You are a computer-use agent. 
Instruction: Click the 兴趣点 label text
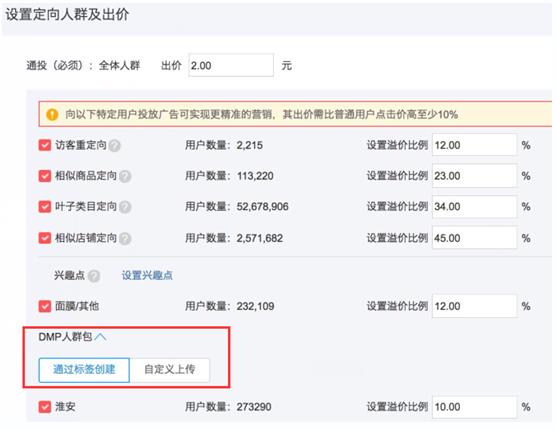click(70, 275)
